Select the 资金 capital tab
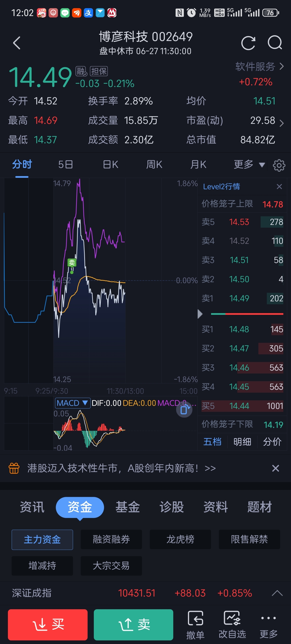 (x=80, y=507)
